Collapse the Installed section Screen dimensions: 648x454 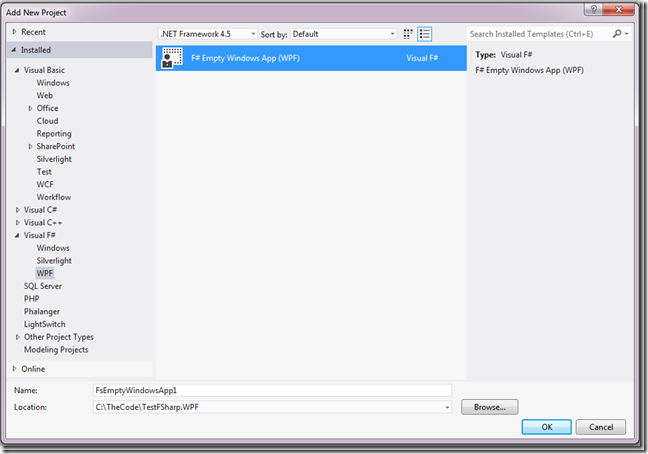pos(14,50)
